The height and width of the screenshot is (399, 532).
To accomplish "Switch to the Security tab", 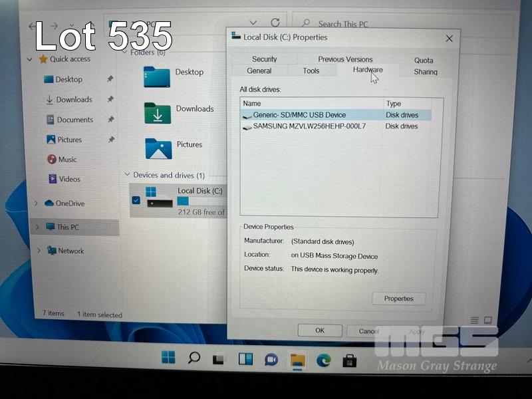I will (x=264, y=59).
